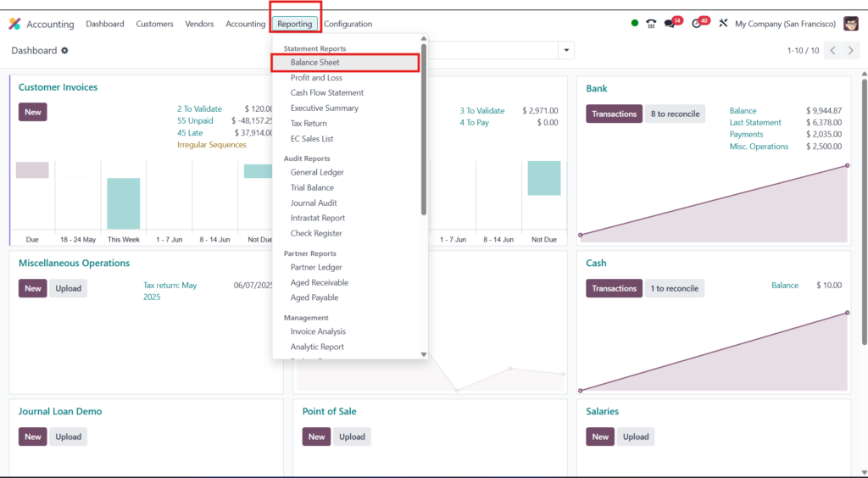Viewport: 868px width, 478px height.
Task: Open Analytic Report
Action: pyautogui.click(x=317, y=347)
